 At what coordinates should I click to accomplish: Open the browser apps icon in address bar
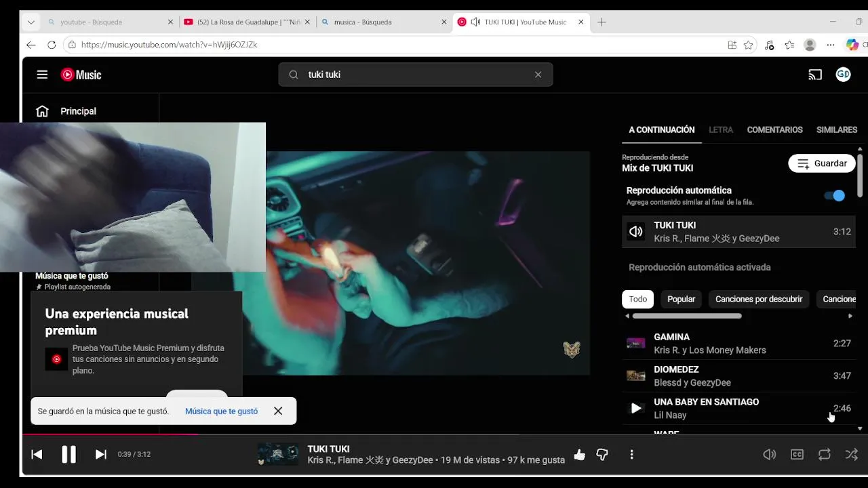pyautogui.click(x=732, y=45)
